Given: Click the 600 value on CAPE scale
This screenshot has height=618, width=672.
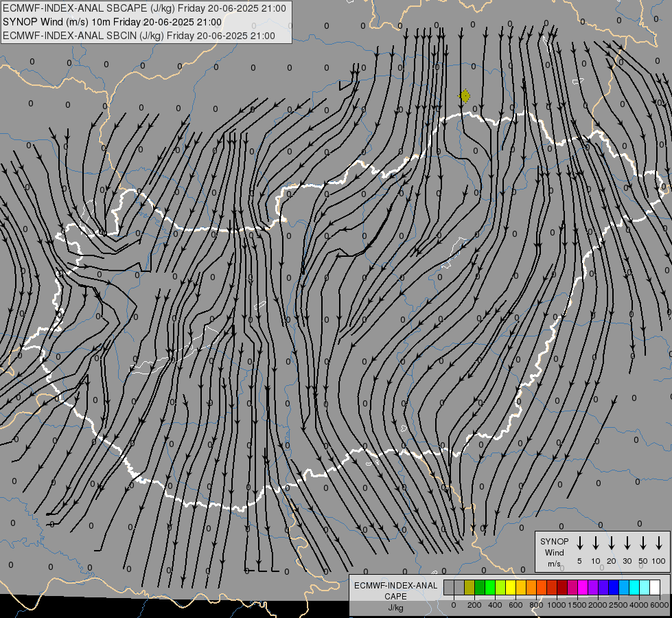Looking at the screenshot, I should [x=515, y=605].
